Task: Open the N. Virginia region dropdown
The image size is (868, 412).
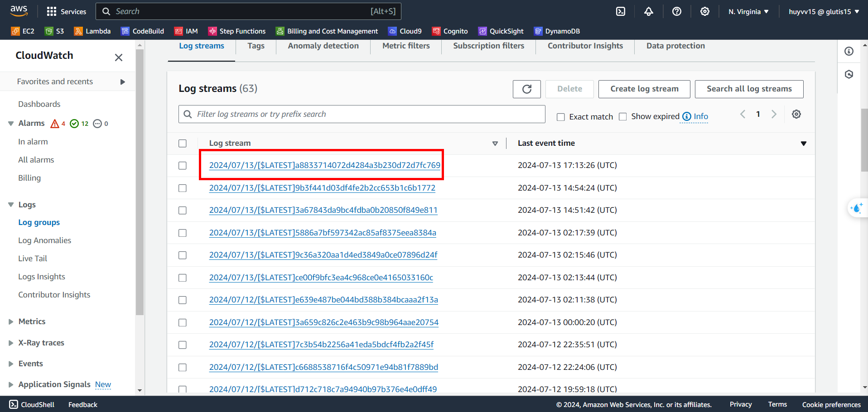Action: pos(748,11)
